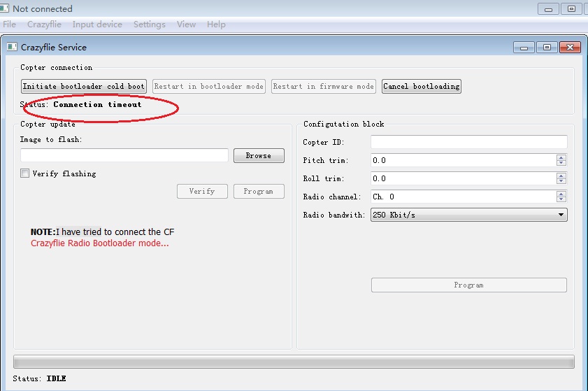Open the Crazyflie menu
This screenshot has width=588, height=391.
[44, 24]
